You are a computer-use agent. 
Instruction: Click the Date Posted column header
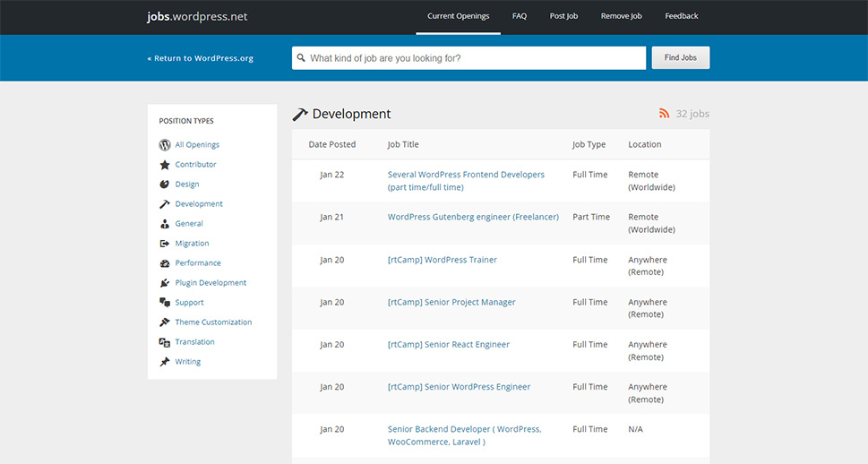pos(332,144)
